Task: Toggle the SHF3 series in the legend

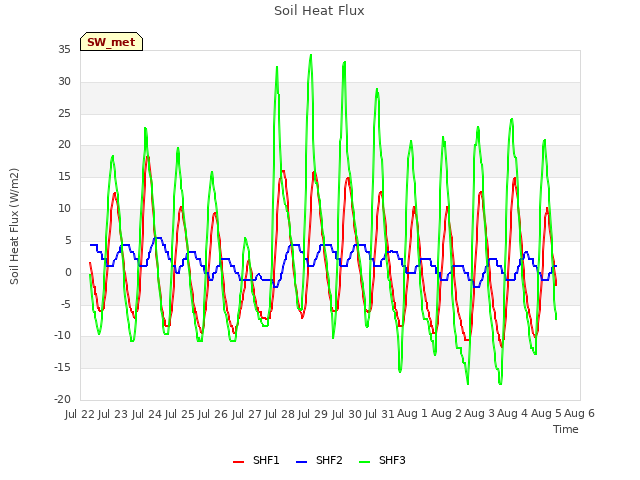Action: [x=382, y=460]
